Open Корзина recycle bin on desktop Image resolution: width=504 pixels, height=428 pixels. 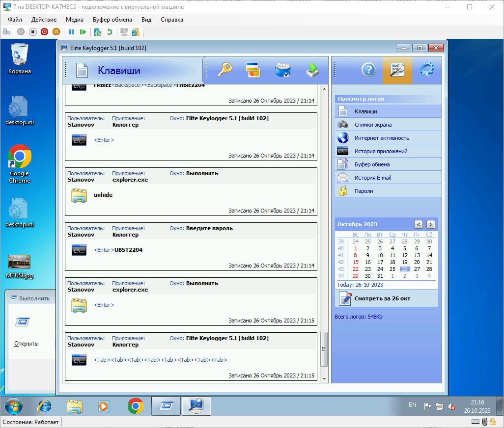(20, 59)
